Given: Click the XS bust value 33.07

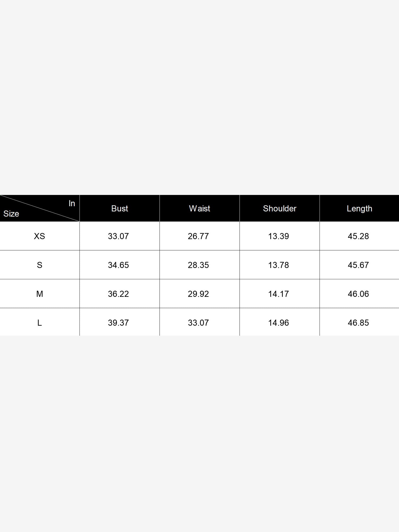Looking at the screenshot, I should (118, 236).
